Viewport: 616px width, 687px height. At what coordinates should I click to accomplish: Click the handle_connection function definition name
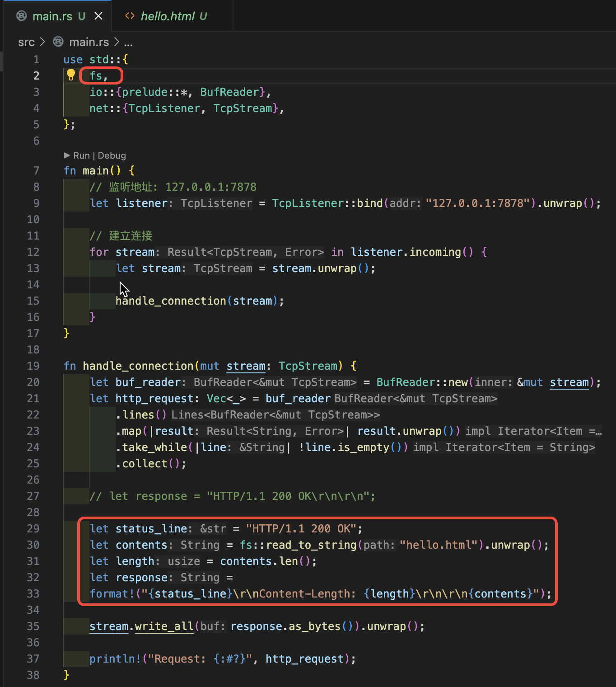pyautogui.click(x=138, y=366)
